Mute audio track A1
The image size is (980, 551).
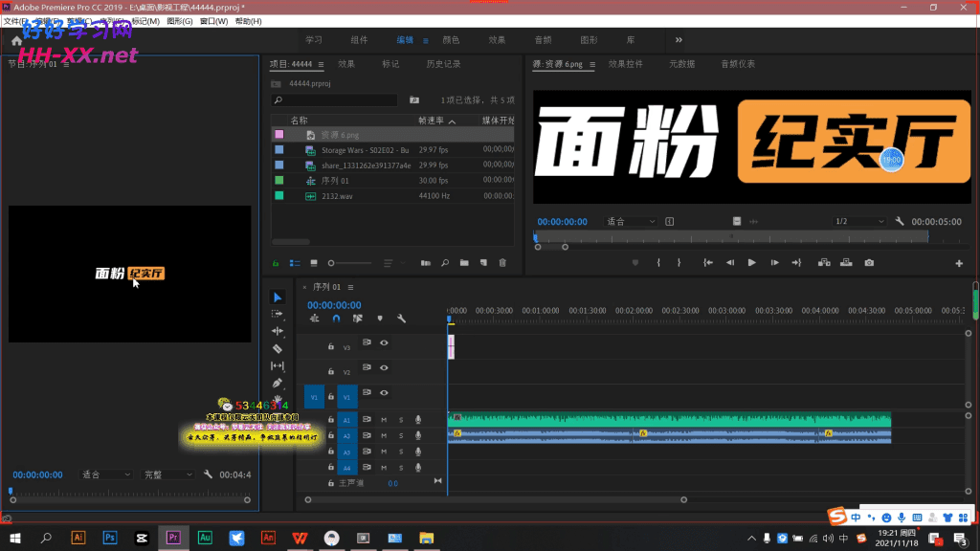tap(384, 420)
